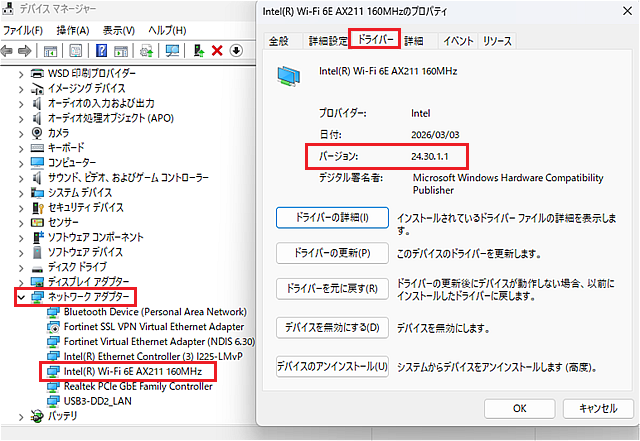Image resolution: width=640 pixels, height=441 pixels.
Task: Click the コンピューター monitor icon
Action: click(x=37, y=163)
